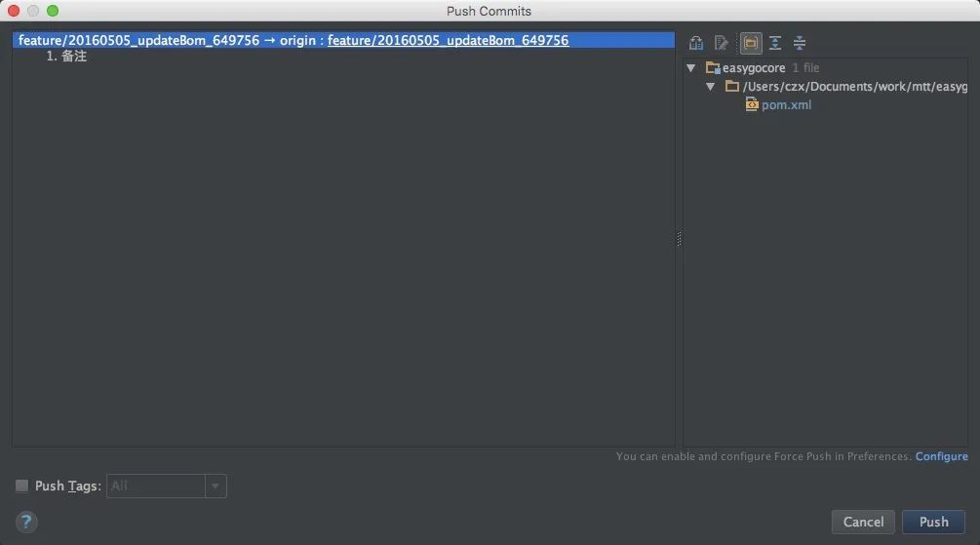Select the pom.xml file
Screen dimensions: 980x545
(x=786, y=105)
